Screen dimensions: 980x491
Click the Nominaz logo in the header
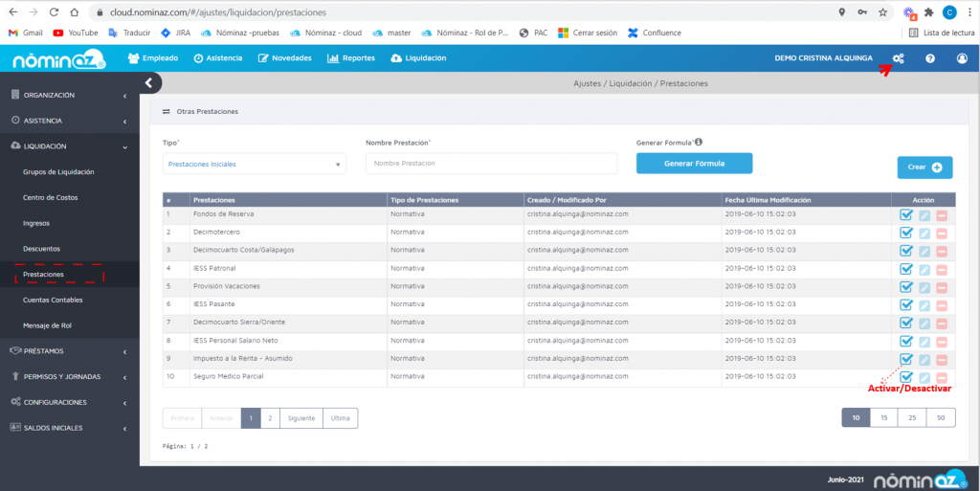click(59, 59)
